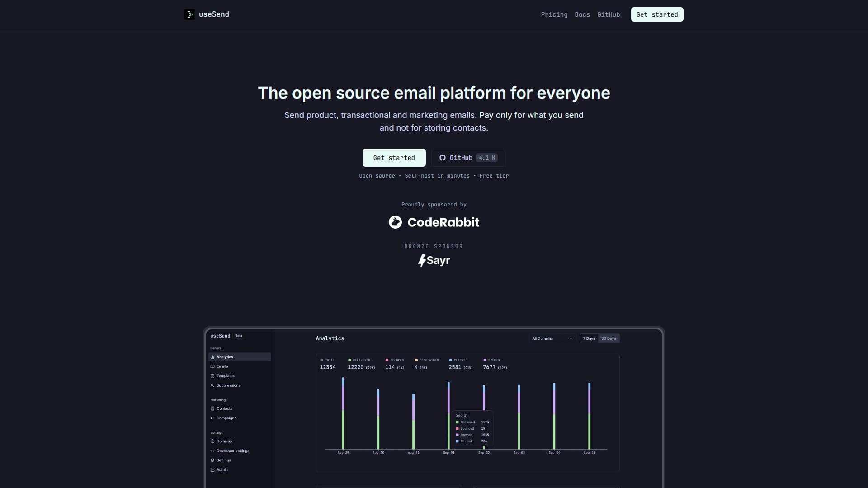Click the Templates icon in sidebar
This screenshot has height=488, width=868.
coord(212,376)
